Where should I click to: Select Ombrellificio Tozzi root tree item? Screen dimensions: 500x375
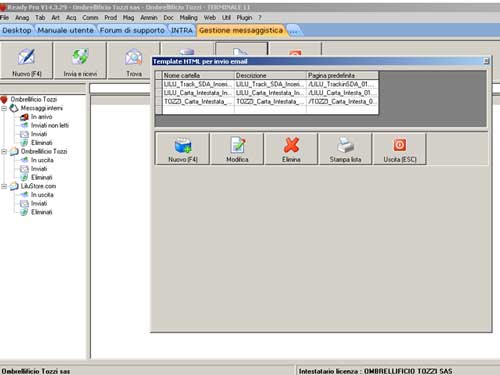pyautogui.click(x=33, y=99)
